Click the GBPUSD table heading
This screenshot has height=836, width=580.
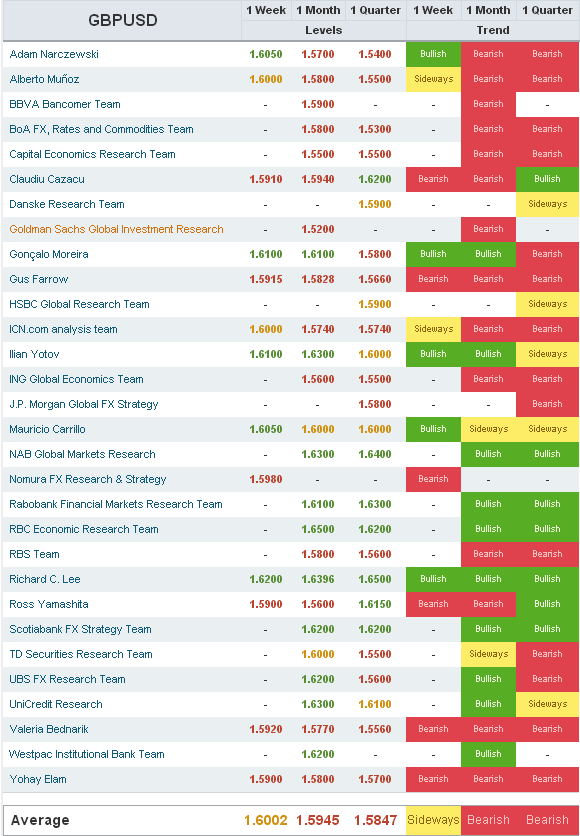pos(123,20)
